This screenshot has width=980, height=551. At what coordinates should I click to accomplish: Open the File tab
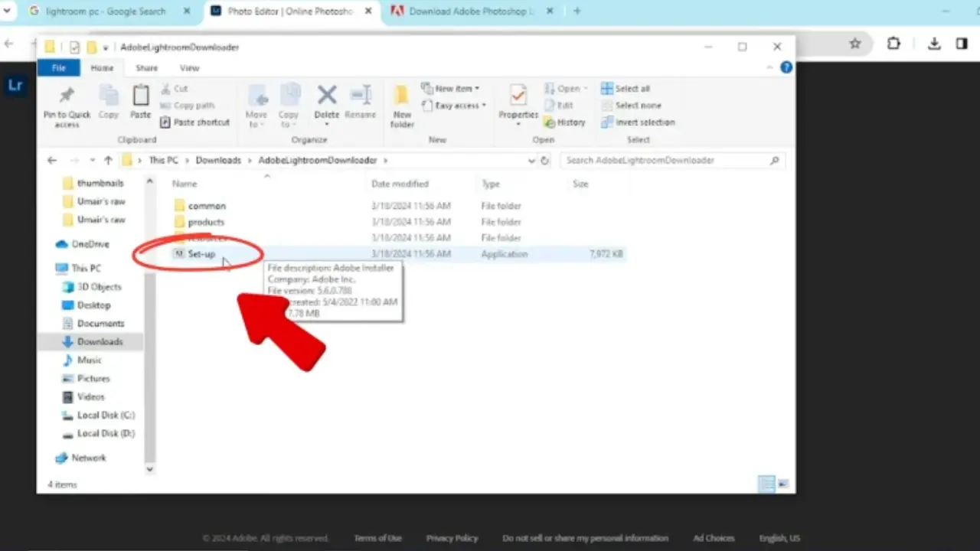(58, 68)
